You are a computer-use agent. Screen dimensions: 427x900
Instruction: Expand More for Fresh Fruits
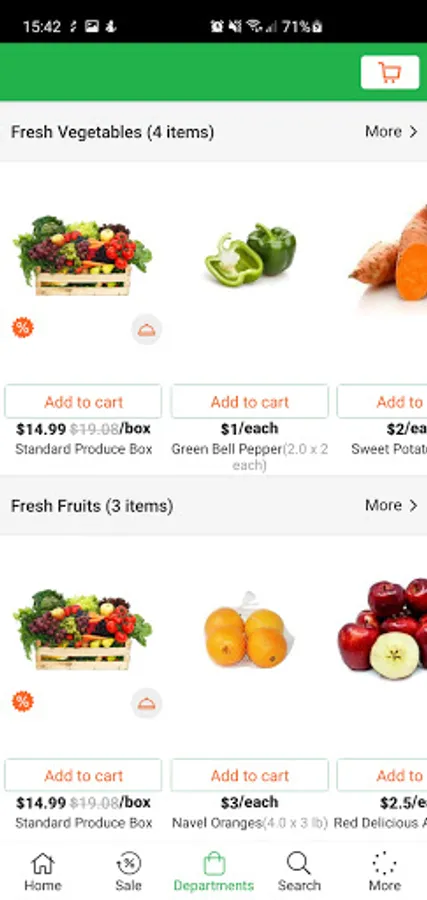point(391,505)
